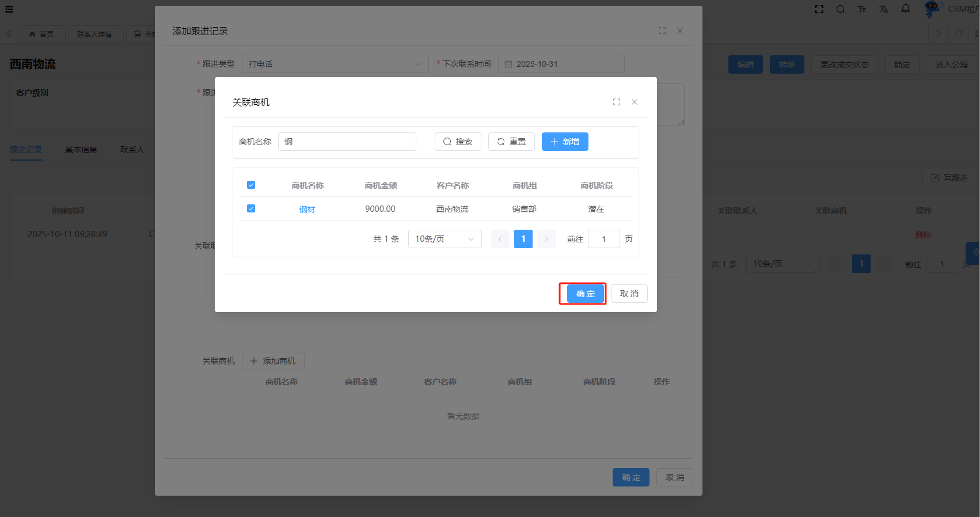Expand the 跟进类型 打电话 dropdown
Image resolution: width=980 pixels, height=517 pixels.
tap(335, 64)
